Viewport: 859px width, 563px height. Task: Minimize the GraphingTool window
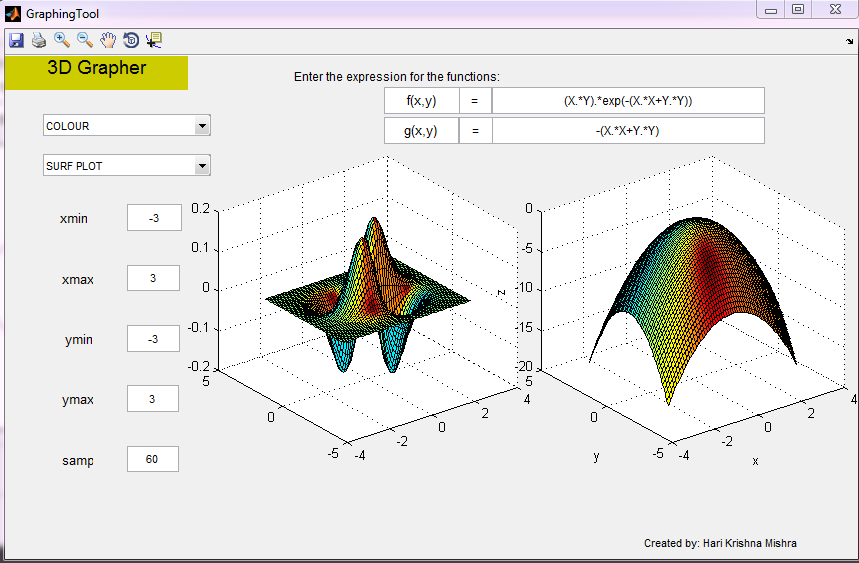point(771,10)
